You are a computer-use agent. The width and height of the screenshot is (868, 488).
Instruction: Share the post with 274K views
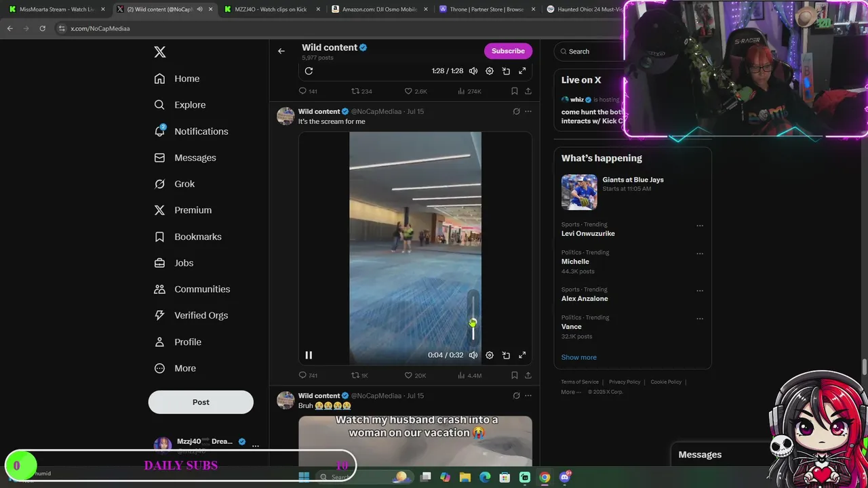[x=528, y=91]
